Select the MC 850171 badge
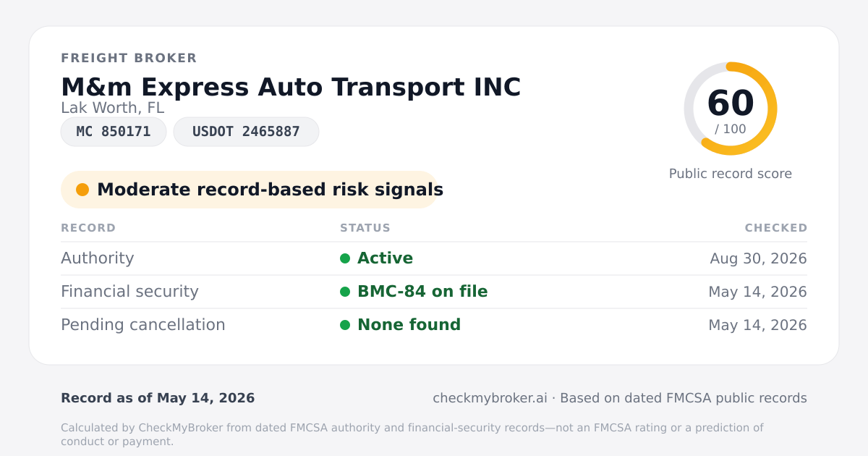Viewport: 868px width, 456px height. tap(114, 132)
